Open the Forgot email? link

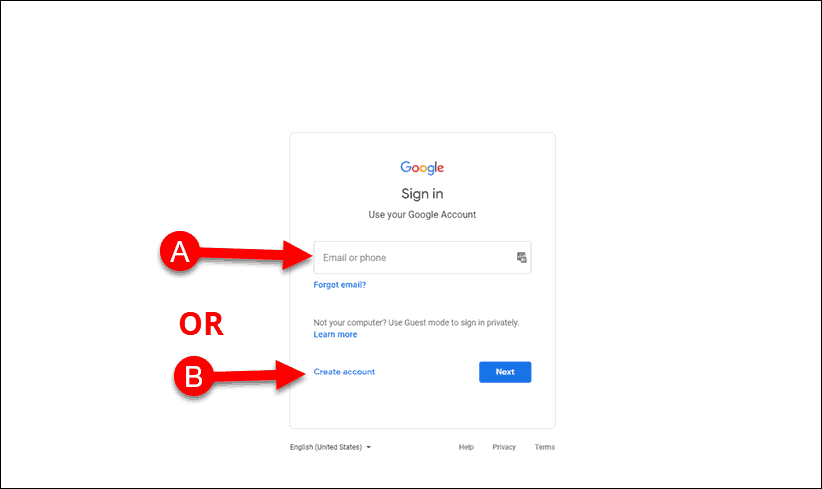pyautogui.click(x=340, y=285)
